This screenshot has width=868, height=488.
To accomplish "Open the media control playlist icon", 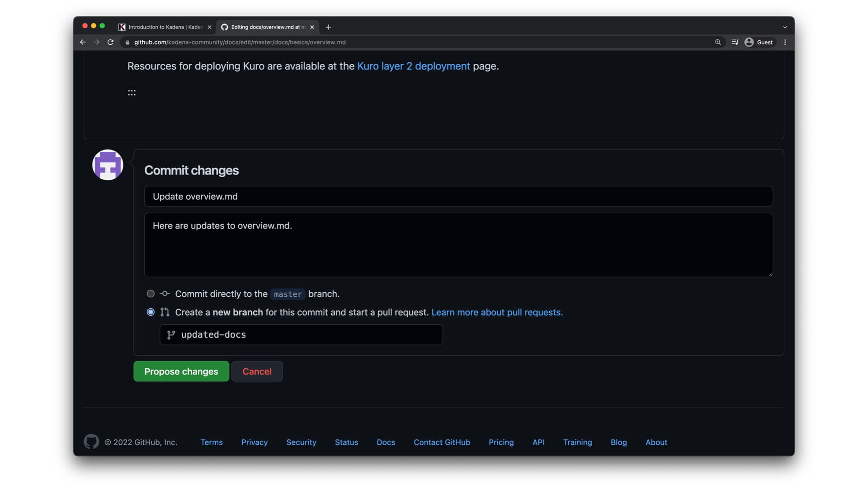I will [735, 42].
